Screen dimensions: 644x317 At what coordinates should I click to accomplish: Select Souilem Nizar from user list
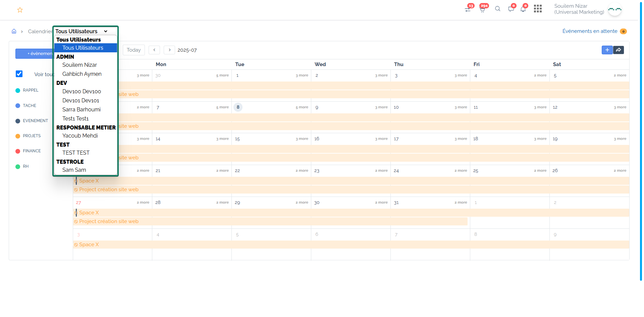click(x=79, y=65)
